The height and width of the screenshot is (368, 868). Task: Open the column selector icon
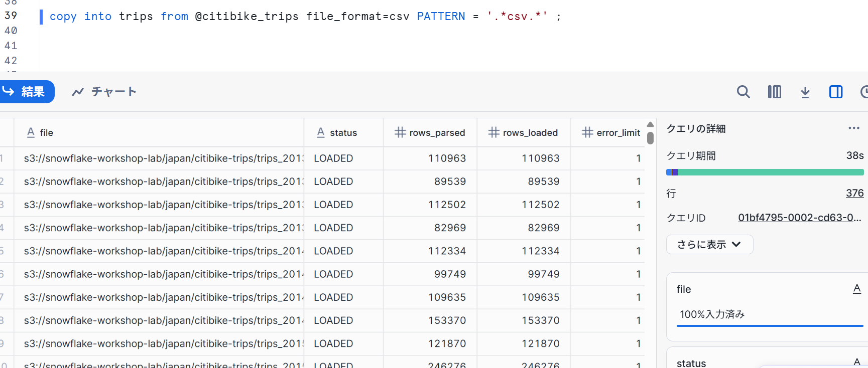(x=774, y=92)
